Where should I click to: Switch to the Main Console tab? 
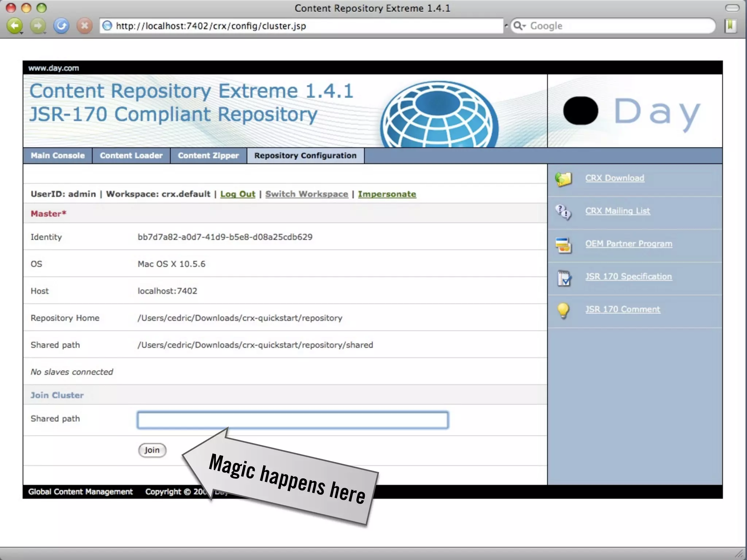(x=58, y=156)
